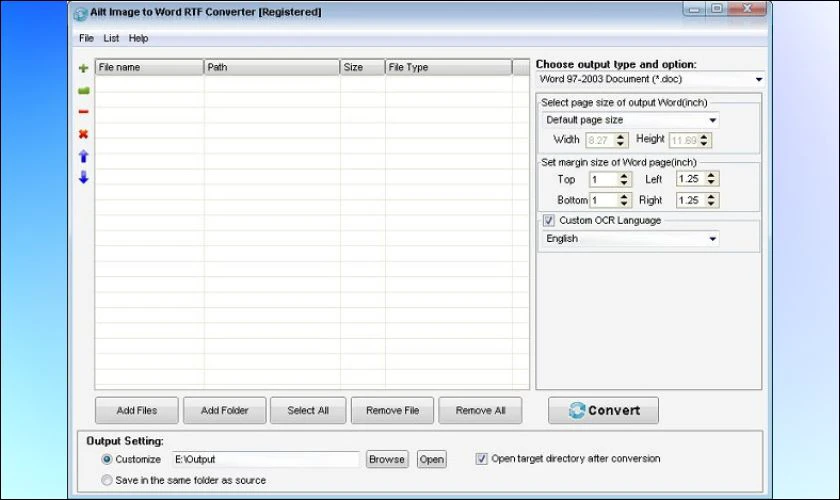Click the Add Files button
The image size is (840, 500).
tap(137, 411)
